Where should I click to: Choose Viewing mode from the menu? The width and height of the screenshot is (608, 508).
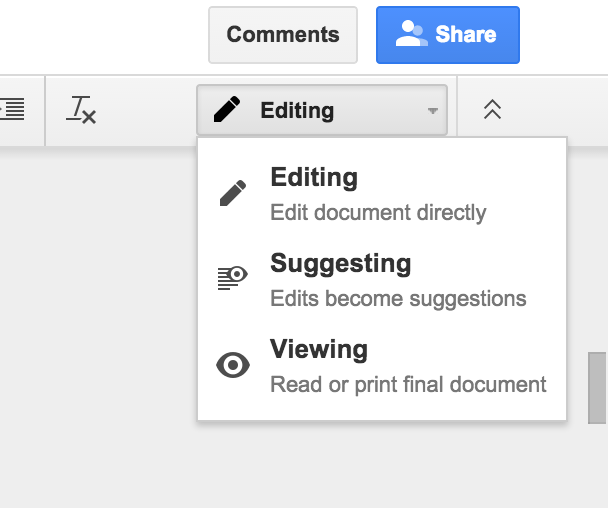(319, 350)
